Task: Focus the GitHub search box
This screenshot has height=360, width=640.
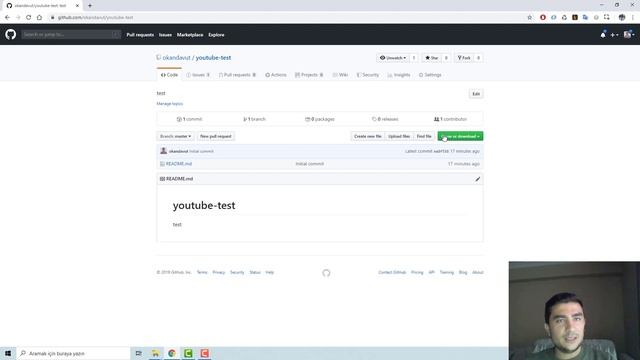Action: pyautogui.click(x=71, y=35)
